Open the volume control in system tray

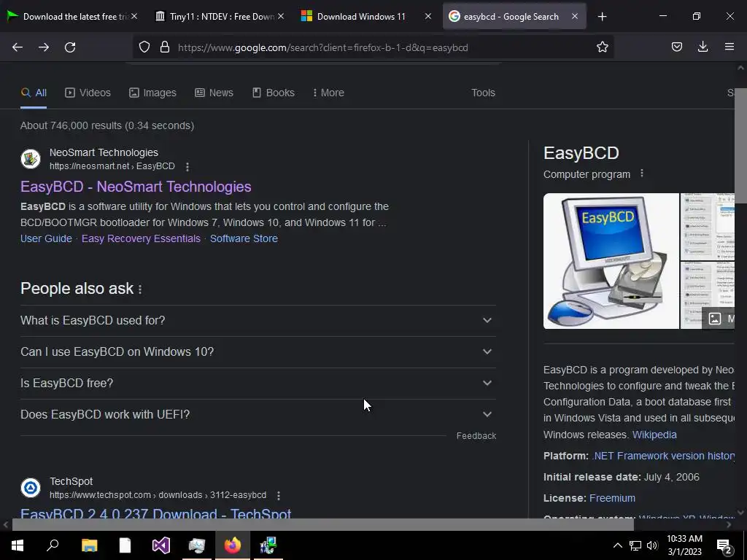click(x=653, y=545)
